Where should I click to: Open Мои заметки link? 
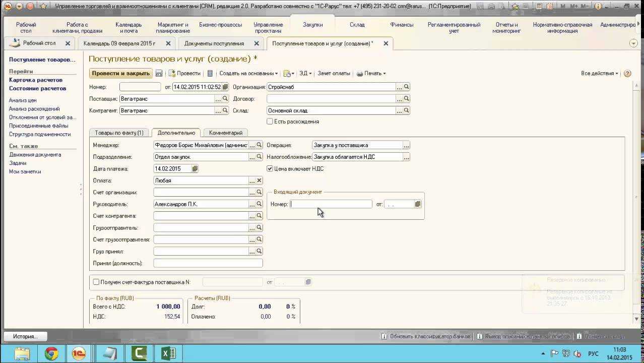point(25,171)
